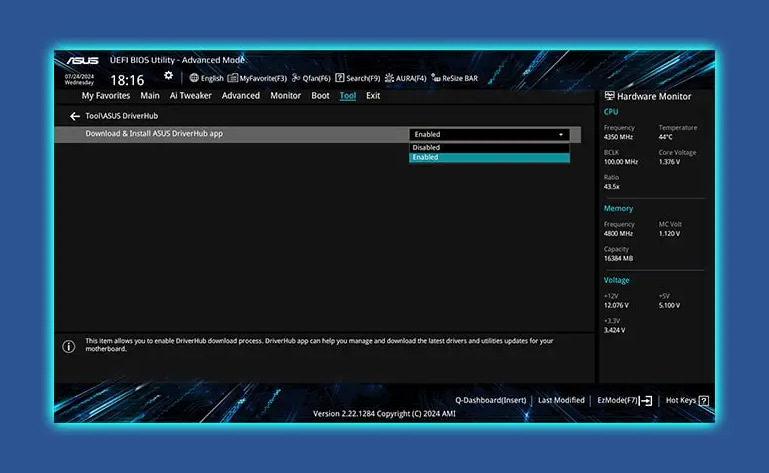Click the ASUS logo

tap(82, 60)
